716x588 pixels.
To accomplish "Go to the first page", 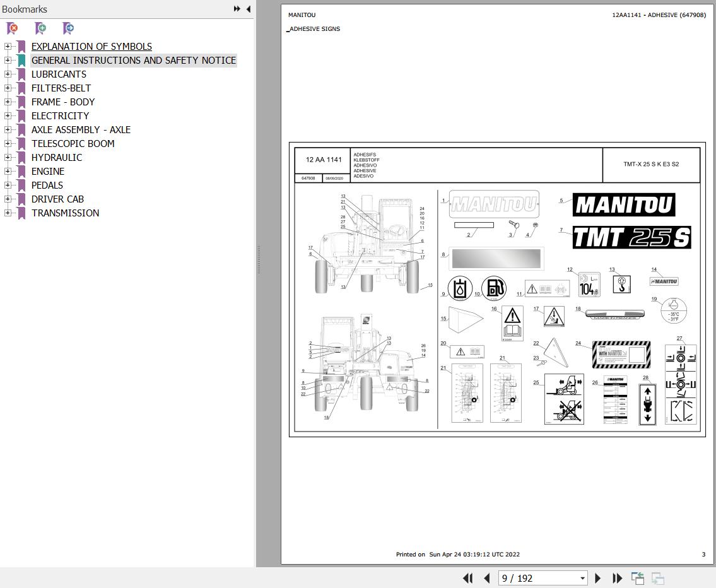I will (x=467, y=578).
